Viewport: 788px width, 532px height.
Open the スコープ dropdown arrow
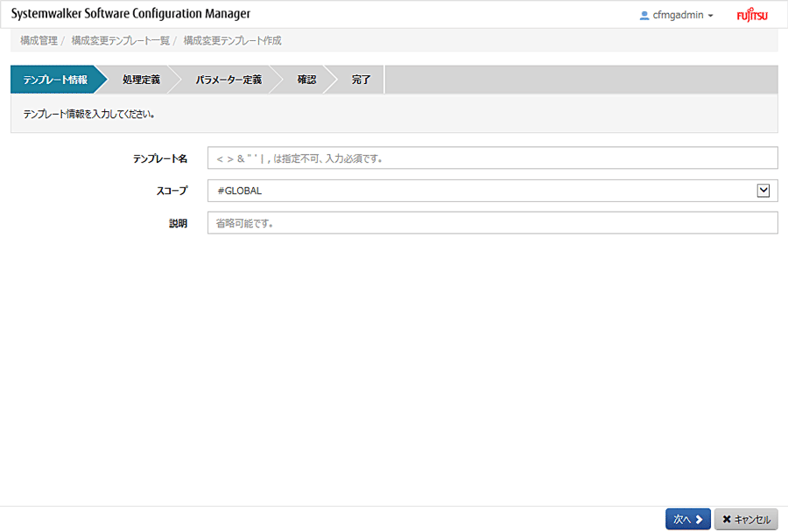pos(763,191)
